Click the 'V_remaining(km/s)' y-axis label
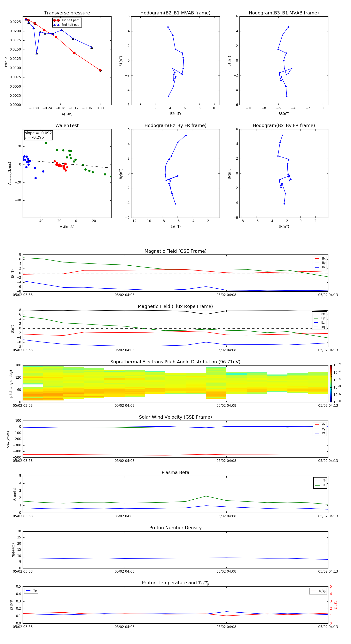The width and height of the screenshot is (351, 644). [10, 173]
